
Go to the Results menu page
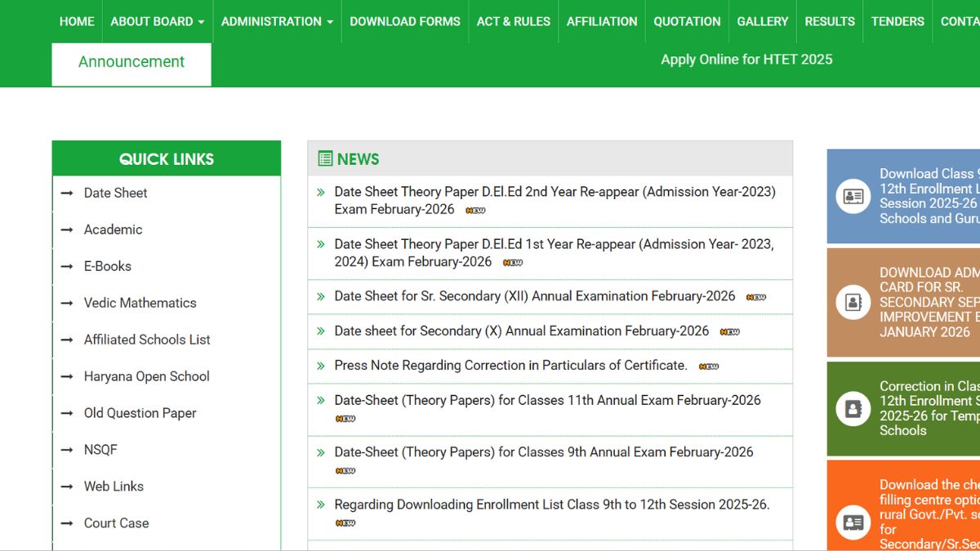[830, 21]
